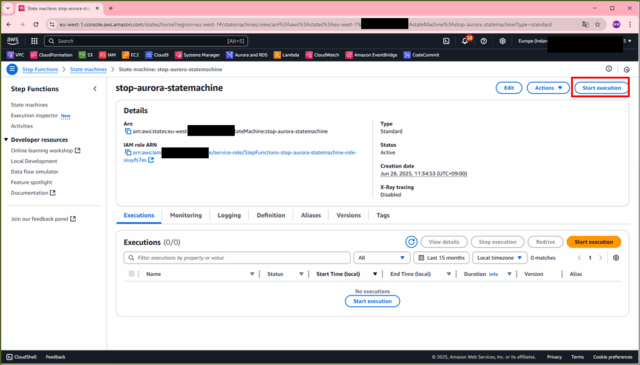
Task: Open the CodeCommit service shortcut
Action: tap(421, 55)
